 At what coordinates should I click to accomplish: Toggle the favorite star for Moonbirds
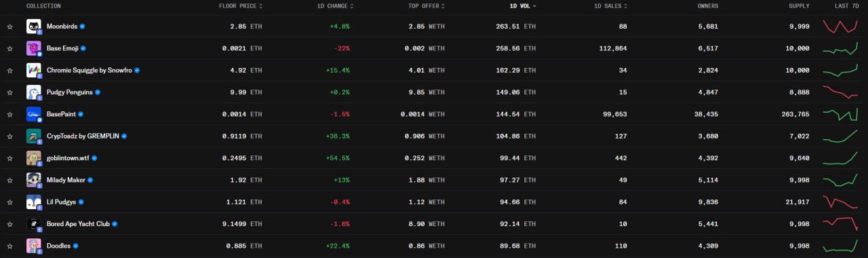pos(9,26)
